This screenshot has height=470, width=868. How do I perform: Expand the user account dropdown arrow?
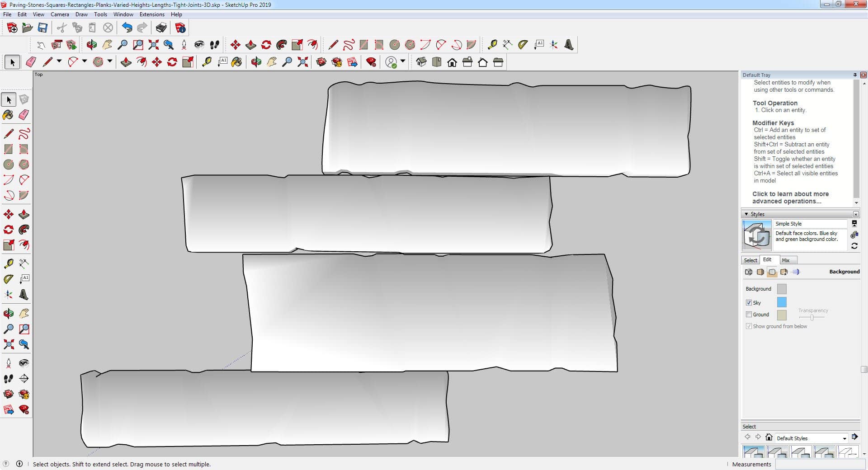tap(403, 61)
